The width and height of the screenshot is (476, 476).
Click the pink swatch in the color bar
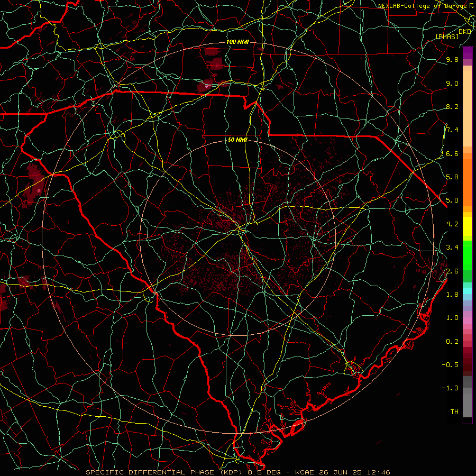[x=467, y=321]
